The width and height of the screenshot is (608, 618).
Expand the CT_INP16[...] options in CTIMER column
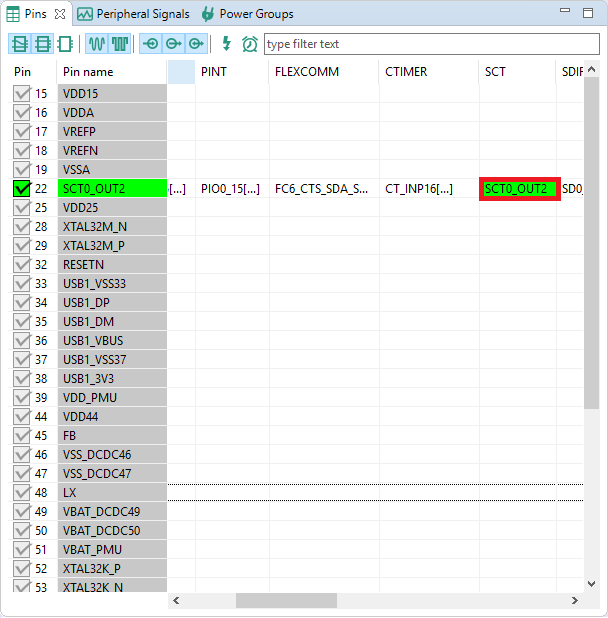pos(418,189)
